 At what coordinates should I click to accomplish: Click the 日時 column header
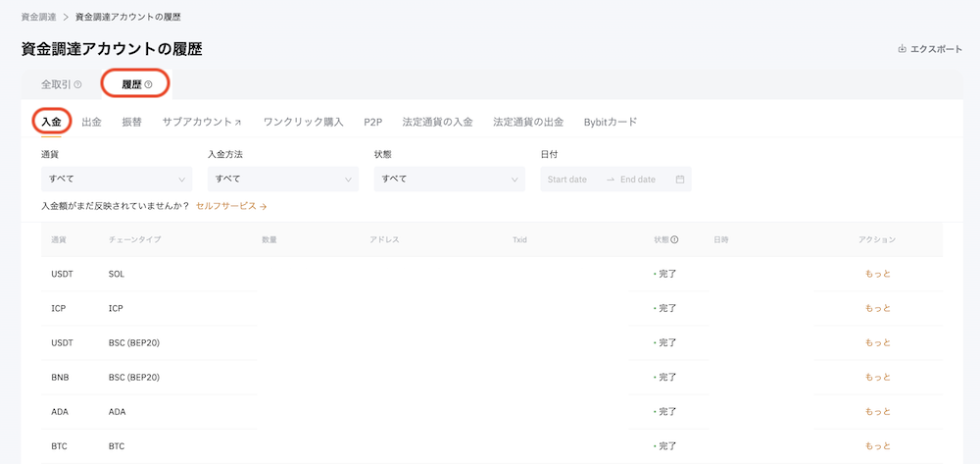pos(720,239)
